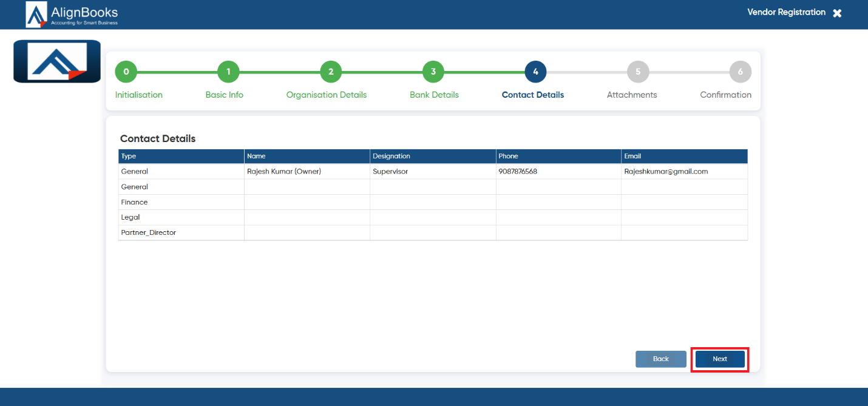Edit name cell Rajesh Kumar (Owner)

coord(307,172)
